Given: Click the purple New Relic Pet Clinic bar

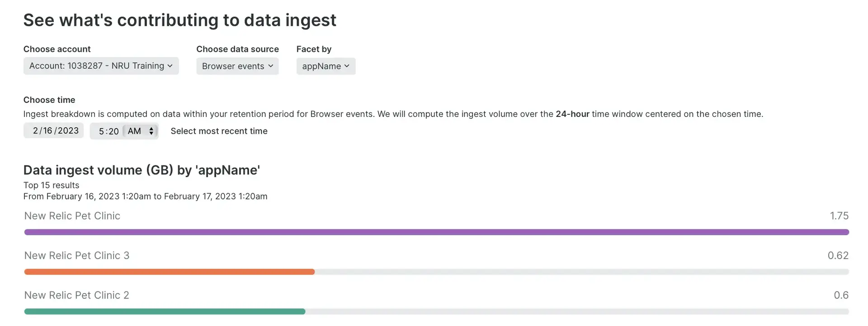Looking at the screenshot, I should [x=436, y=232].
